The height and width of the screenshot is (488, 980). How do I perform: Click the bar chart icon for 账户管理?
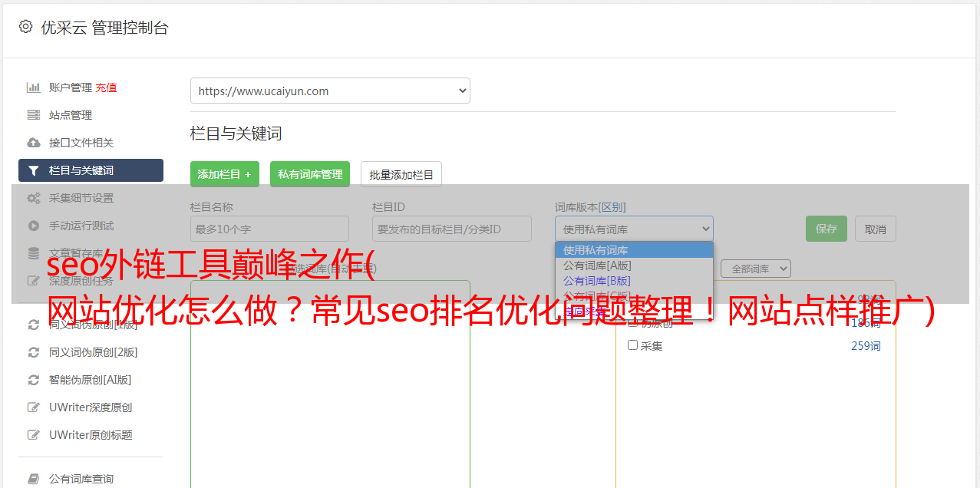tap(34, 87)
